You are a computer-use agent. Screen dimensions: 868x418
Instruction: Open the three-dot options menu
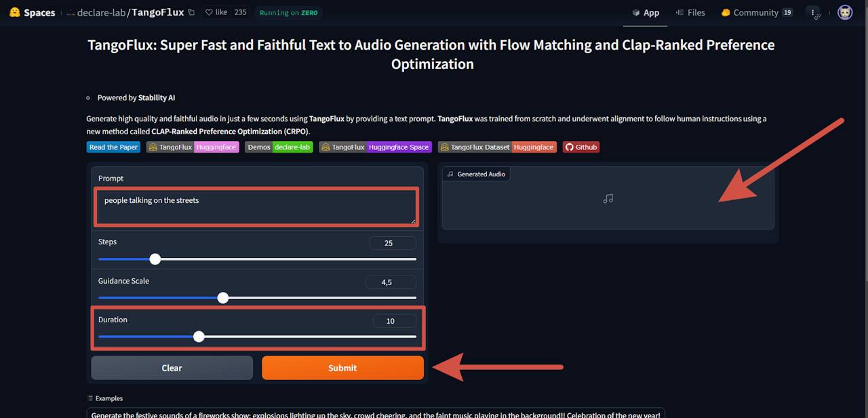[x=813, y=12]
